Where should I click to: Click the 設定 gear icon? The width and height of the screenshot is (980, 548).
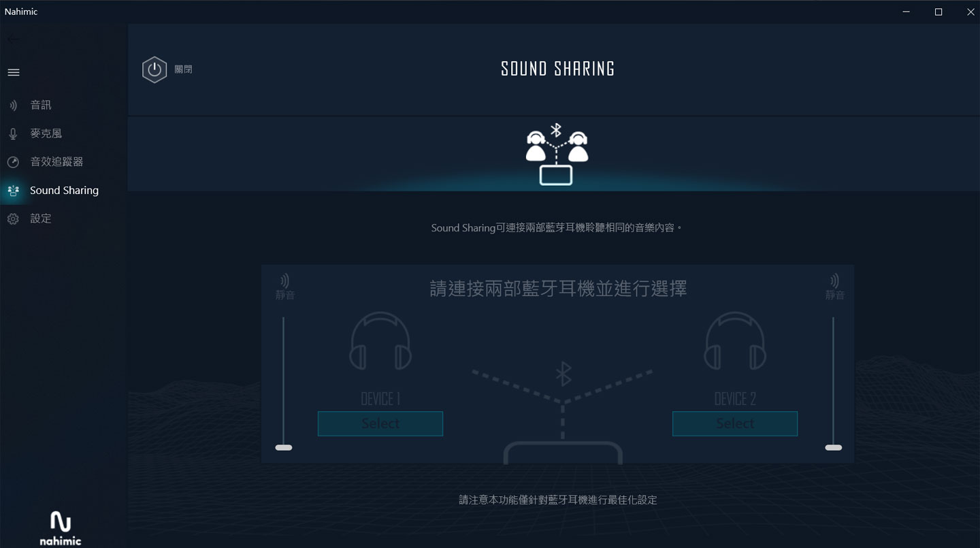coord(13,219)
